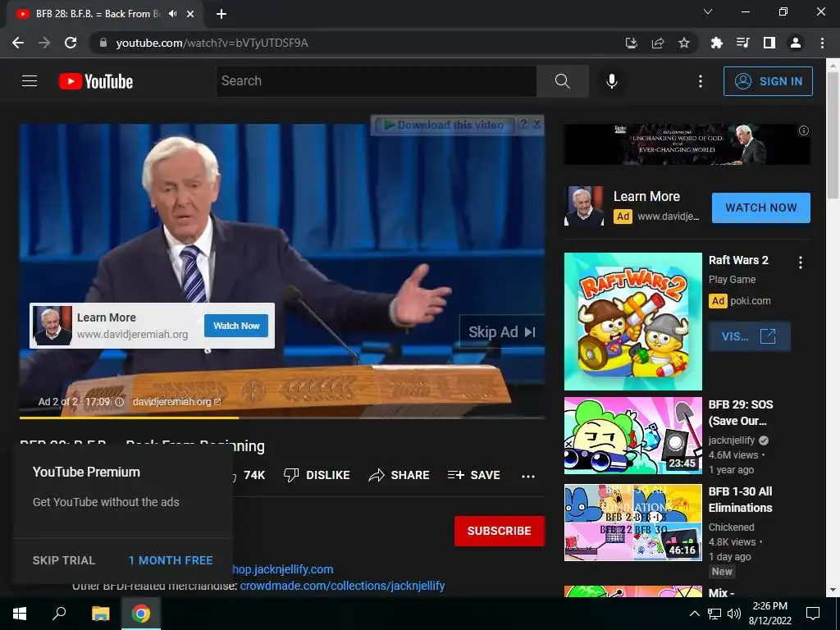Open Raft Wars 2 ad thumbnail
The image size is (840, 630).
pos(632,322)
